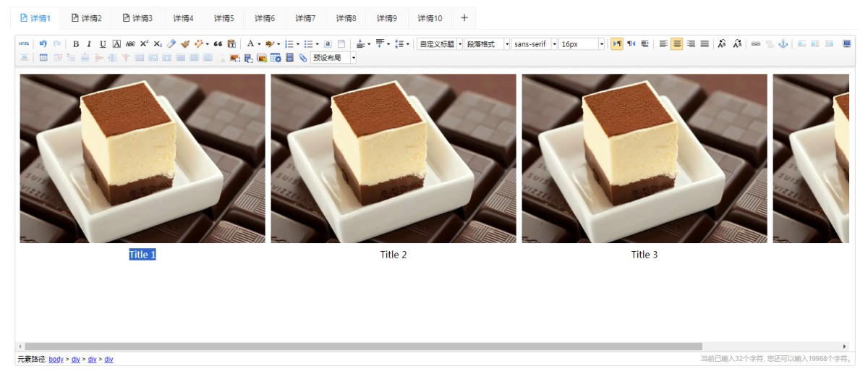
Task: Justify the text
Action: (x=705, y=44)
